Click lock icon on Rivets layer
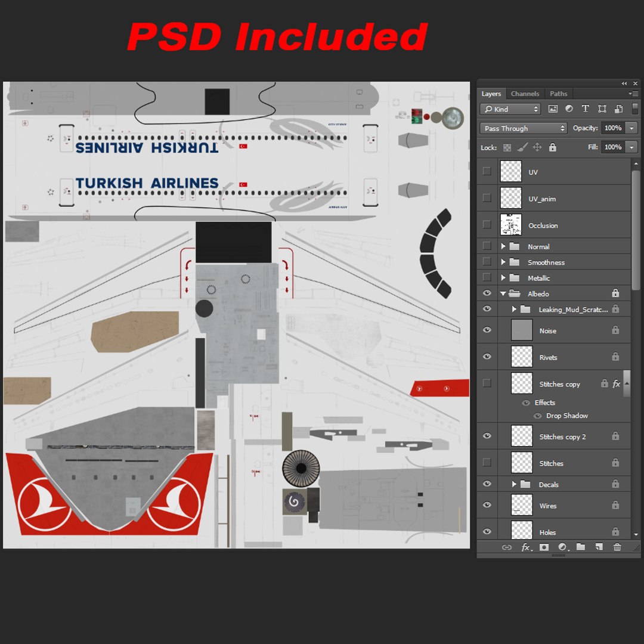This screenshot has height=644, width=644. 615,357
